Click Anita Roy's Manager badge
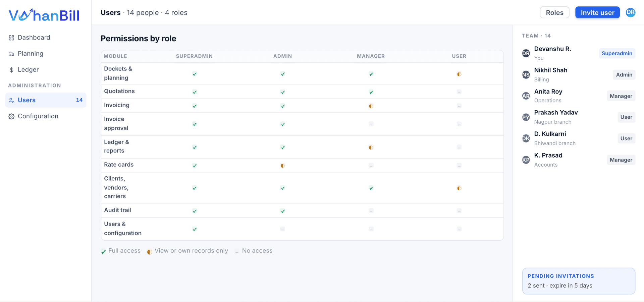The width and height of the screenshot is (644, 302). tap(621, 96)
